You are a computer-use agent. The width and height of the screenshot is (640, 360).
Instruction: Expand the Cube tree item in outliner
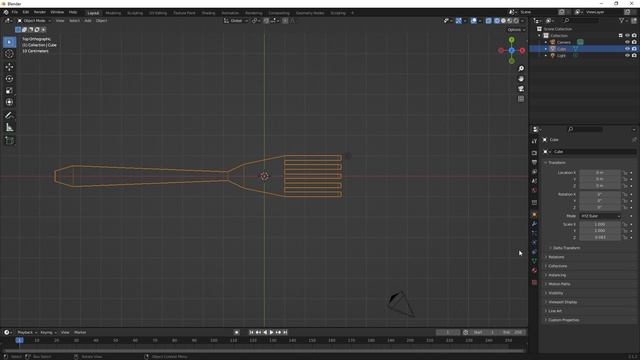point(546,49)
